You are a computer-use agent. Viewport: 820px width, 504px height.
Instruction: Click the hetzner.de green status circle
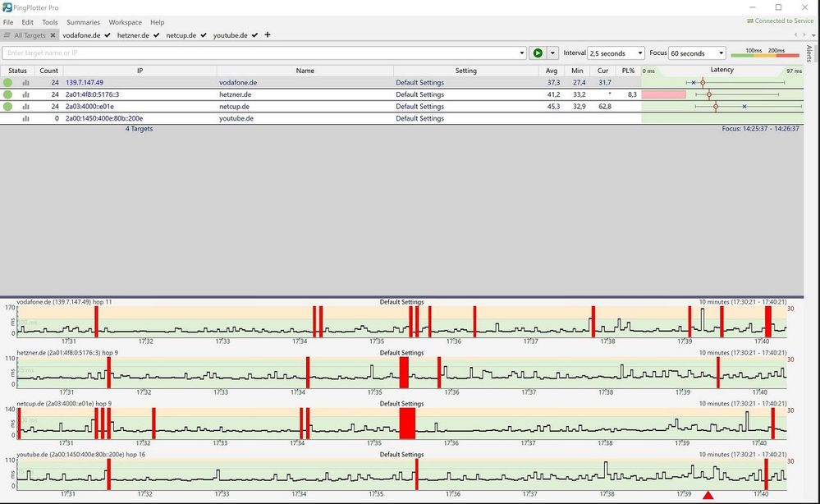(x=7, y=94)
